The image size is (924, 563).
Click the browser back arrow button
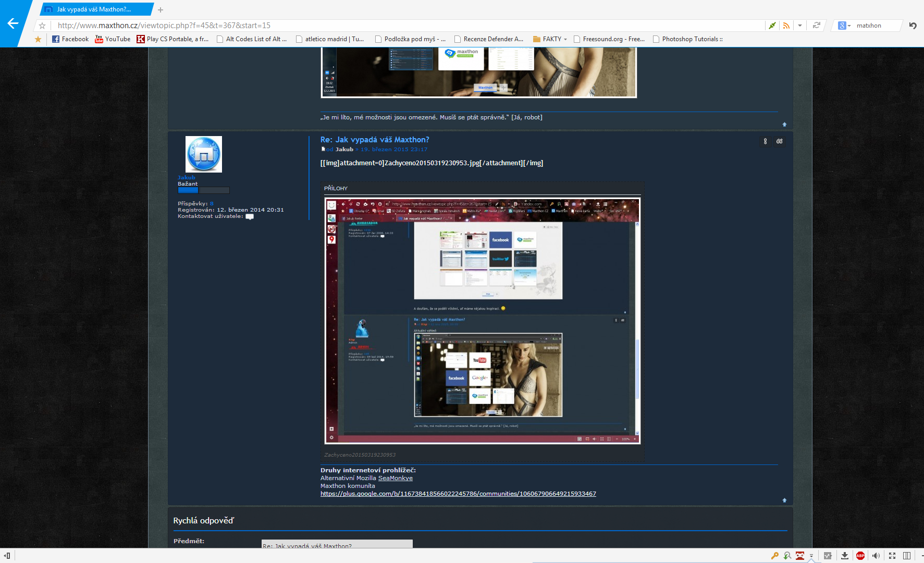point(13,23)
